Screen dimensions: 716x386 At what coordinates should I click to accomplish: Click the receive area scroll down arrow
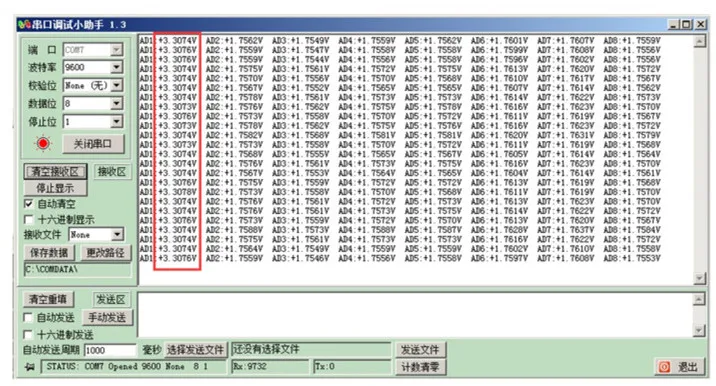(x=699, y=278)
